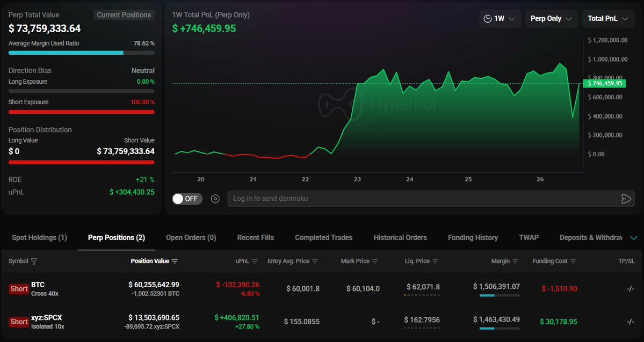Viewport: 644px width, 342px height.
Task: Open the 1W timeframe dropdown
Action: pos(500,18)
